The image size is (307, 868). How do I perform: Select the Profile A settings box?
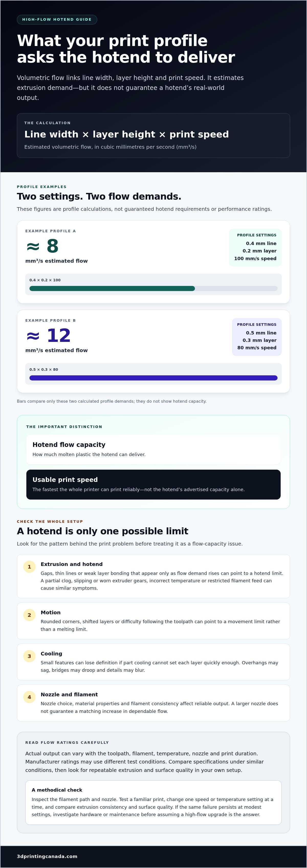(x=255, y=247)
